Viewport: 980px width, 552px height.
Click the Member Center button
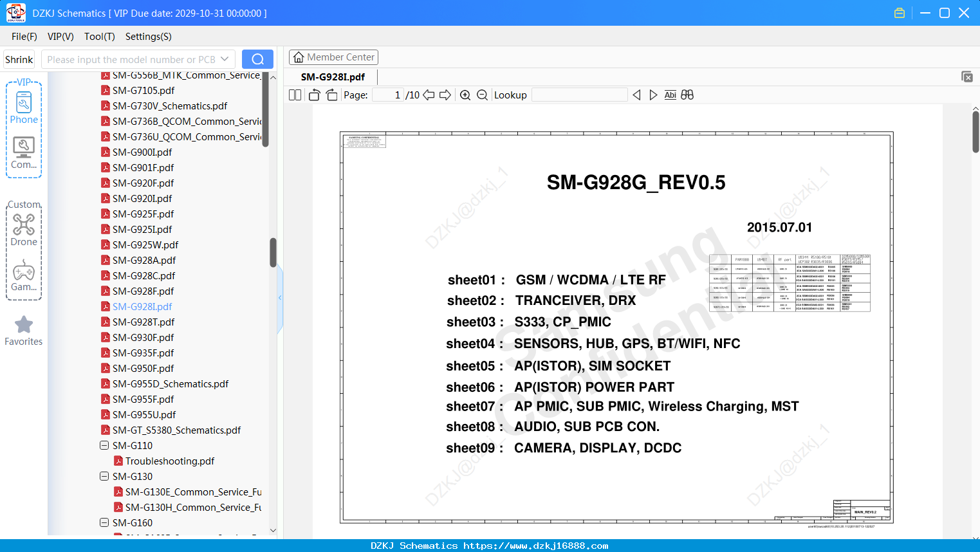coord(333,57)
